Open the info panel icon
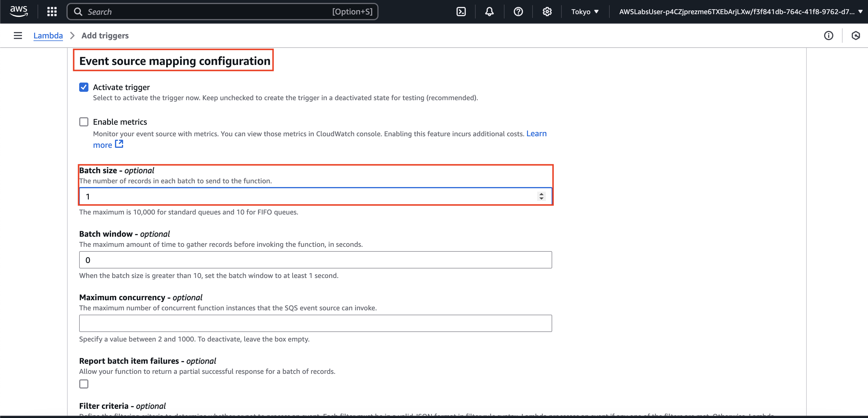868x418 pixels. 828,36
